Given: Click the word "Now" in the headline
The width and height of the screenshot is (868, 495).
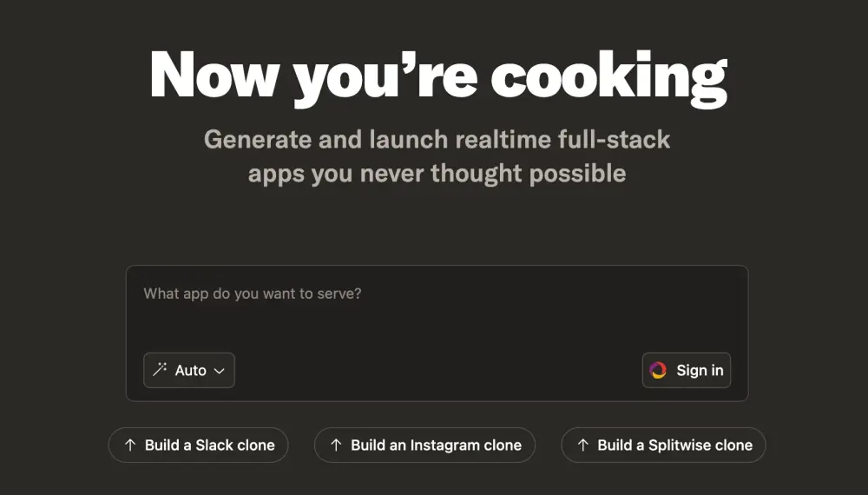Looking at the screenshot, I should coord(214,74).
